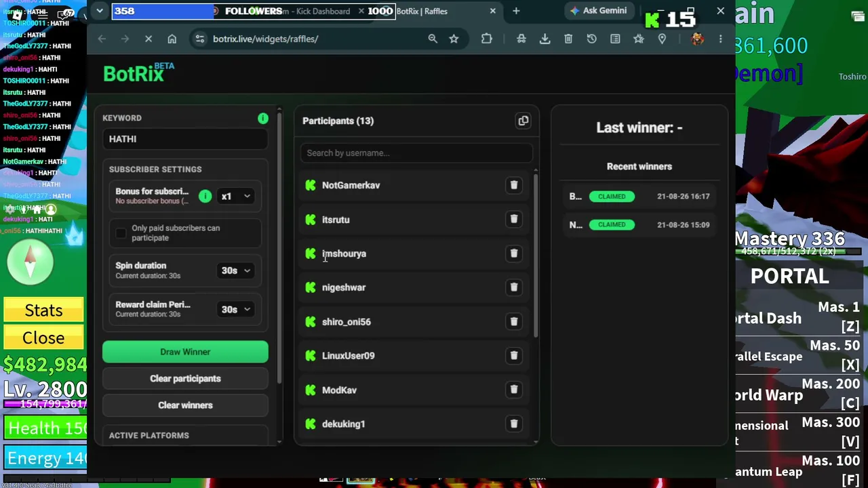Delete imshourya using its trash icon
This screenshot has width=868, height=488.
pyautogui.click(x=514, y=253)
